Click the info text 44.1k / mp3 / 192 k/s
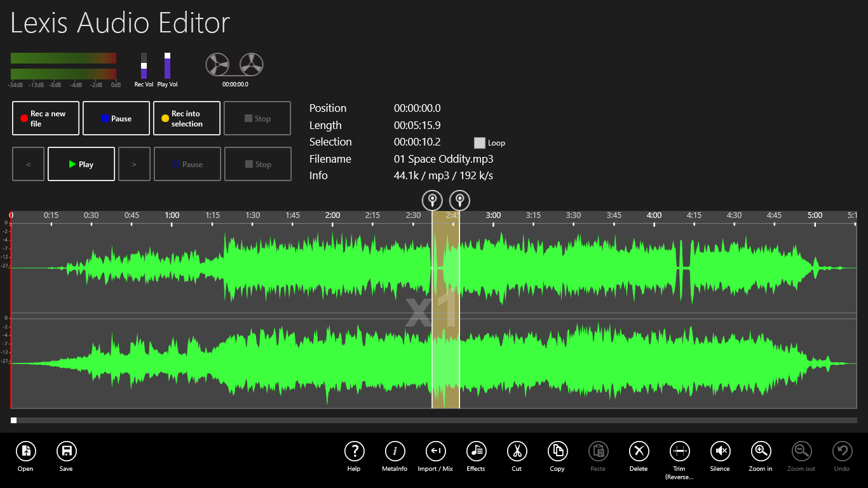The height and width of the screenshot is (488, 868). [444, 175]
